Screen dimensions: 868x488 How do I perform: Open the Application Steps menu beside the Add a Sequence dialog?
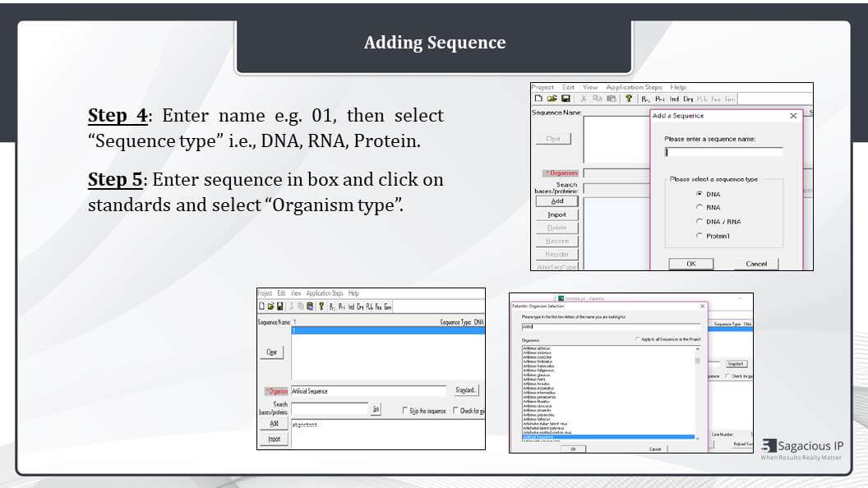pyautogui.click(x=634, y=87)
